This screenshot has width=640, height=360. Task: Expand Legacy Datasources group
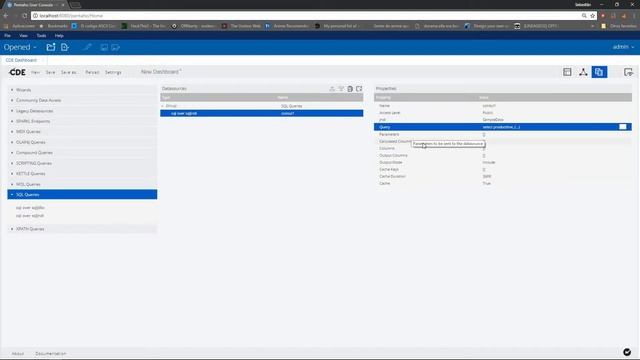point(82,111)
